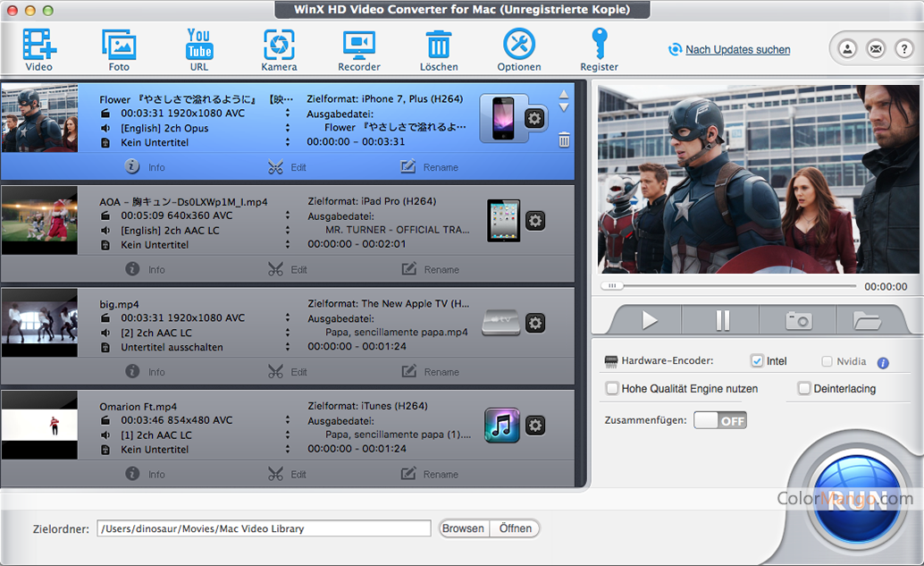
Task: Open settings gear for the Flower video
Action: (534, 119)
